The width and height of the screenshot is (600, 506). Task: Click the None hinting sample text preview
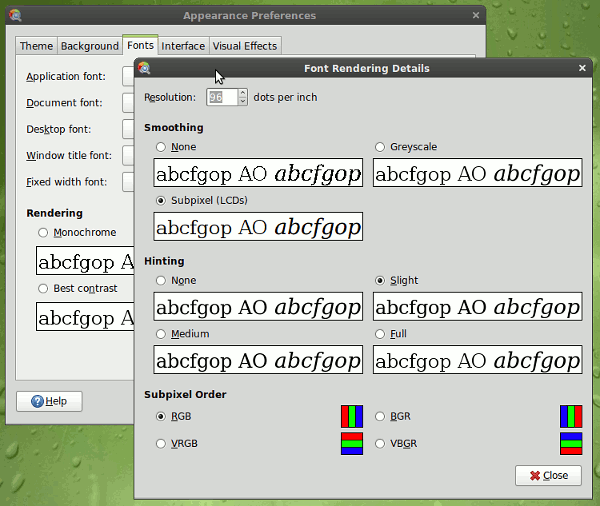pyautogui.click(x=258, y=307)
